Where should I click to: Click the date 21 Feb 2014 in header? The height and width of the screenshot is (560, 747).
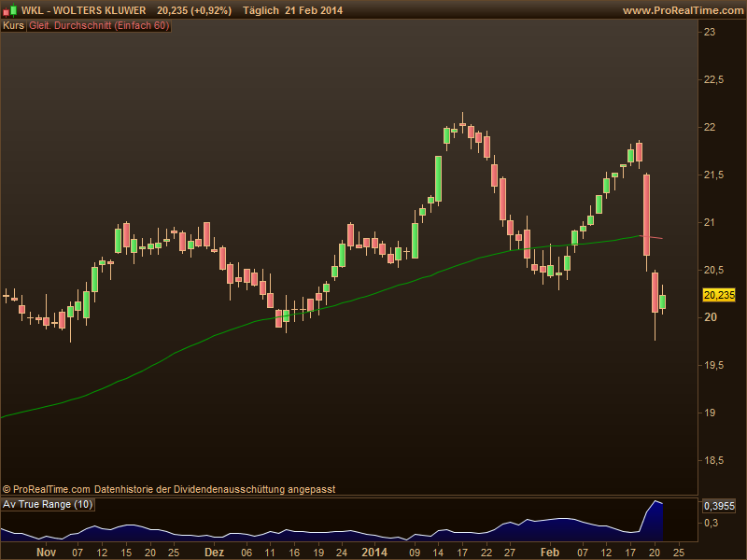coord(314,10)
